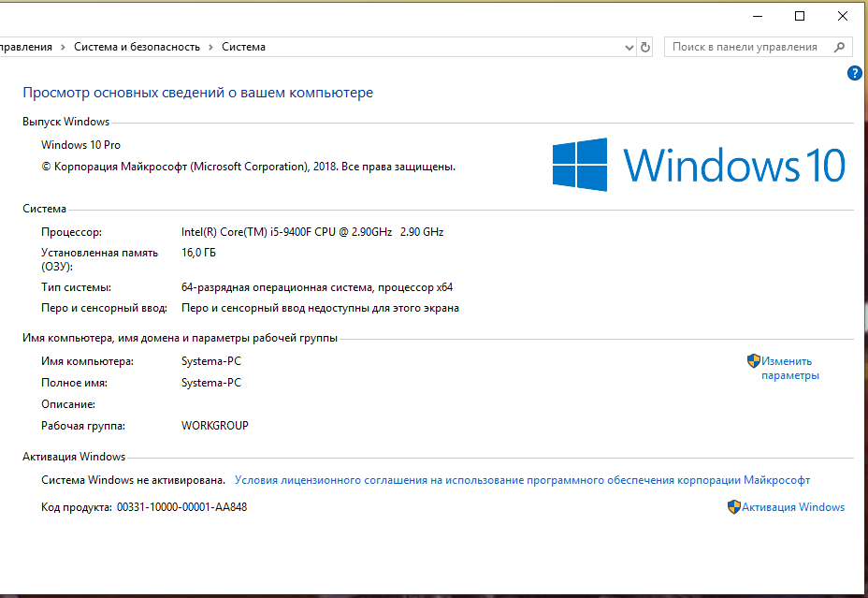Open the chevron after Система и безопасность
868x598 pixels.
pos(210,47)
